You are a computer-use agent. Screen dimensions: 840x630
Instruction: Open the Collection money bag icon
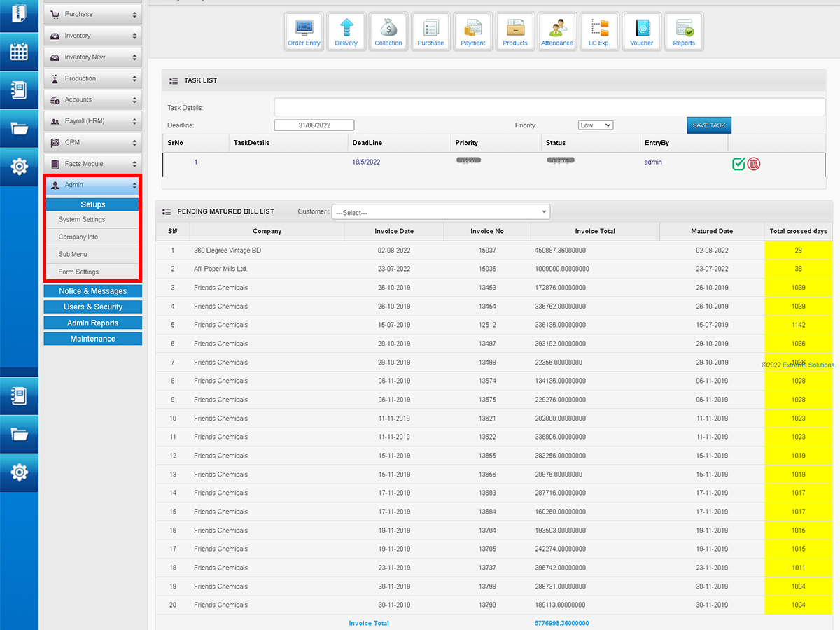388,32
